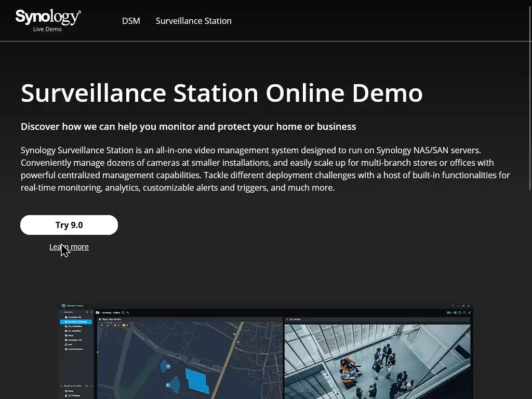The height and width of the screenshot is (399, 532).
Task: Click the 'Discover how we can help' subtitle
Action: (188, 127)
